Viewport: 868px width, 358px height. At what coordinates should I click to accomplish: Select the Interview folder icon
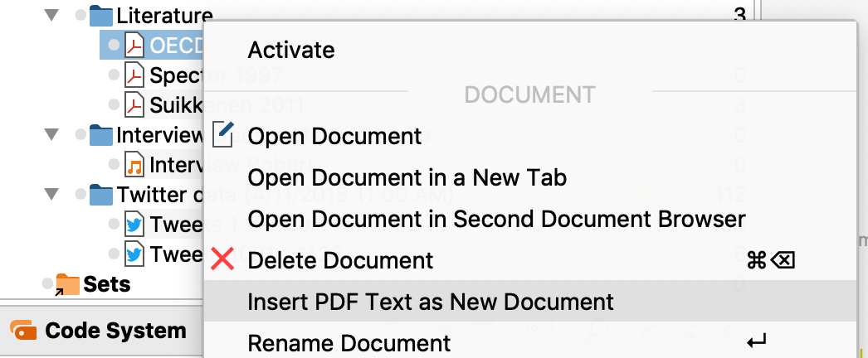[100, 135]
